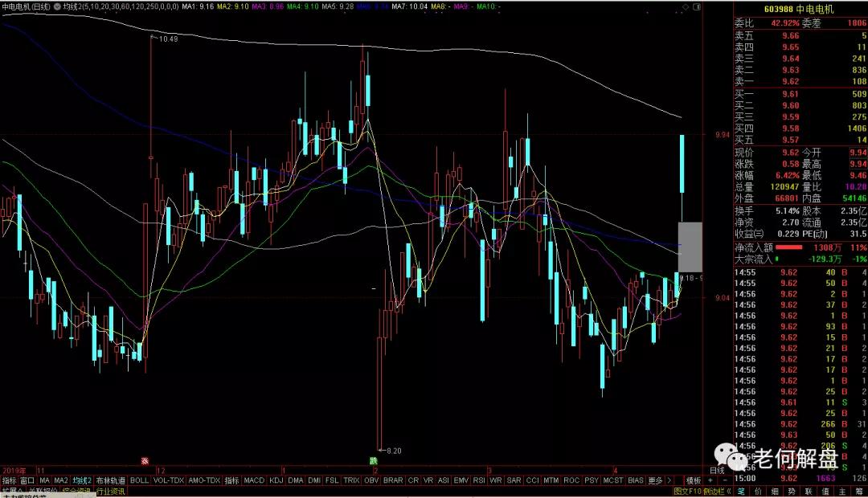The image size is (868, 498).
Task: Click the green 跌 marker on timeline
Action: [x=374, y=461]
